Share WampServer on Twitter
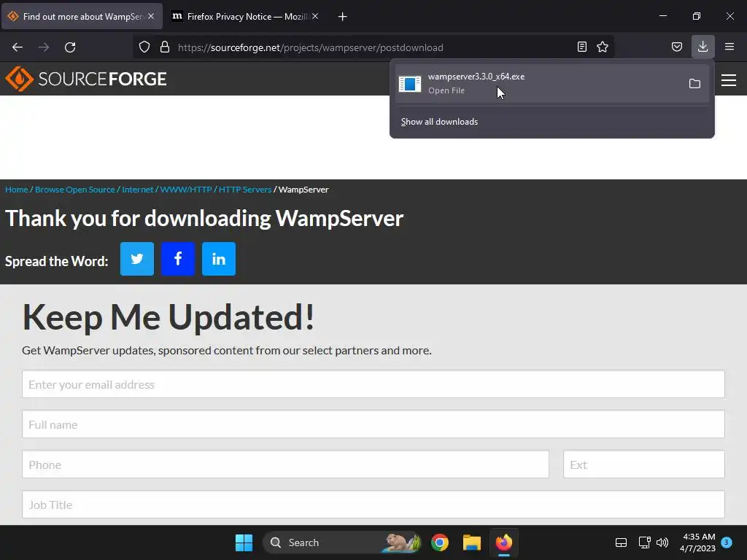This screenshot has width=747, height=560. pyautogui.click(x=136, y=259)
